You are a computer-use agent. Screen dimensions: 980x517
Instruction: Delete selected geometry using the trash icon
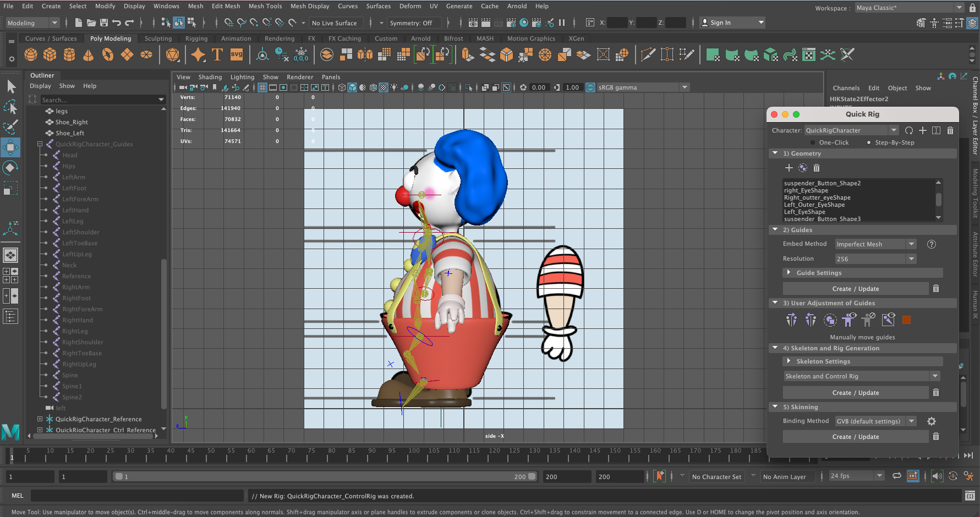(816, 168)
